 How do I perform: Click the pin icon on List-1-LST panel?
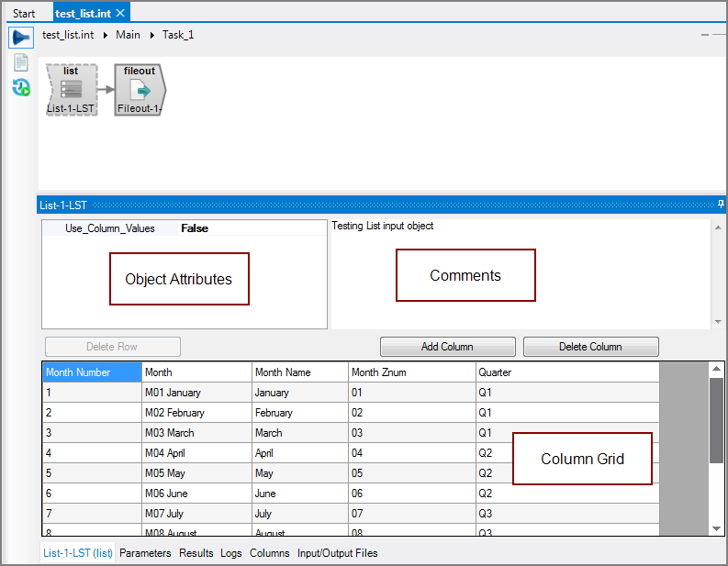(x=721, y=205)
